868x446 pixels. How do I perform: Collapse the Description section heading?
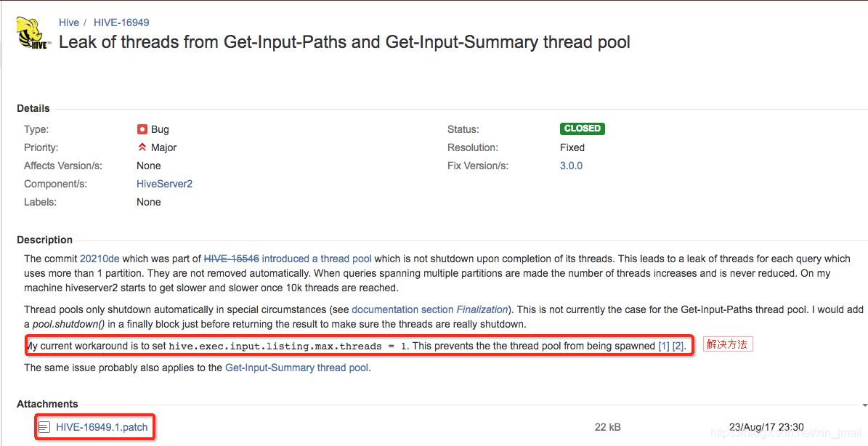coord(44,240)
